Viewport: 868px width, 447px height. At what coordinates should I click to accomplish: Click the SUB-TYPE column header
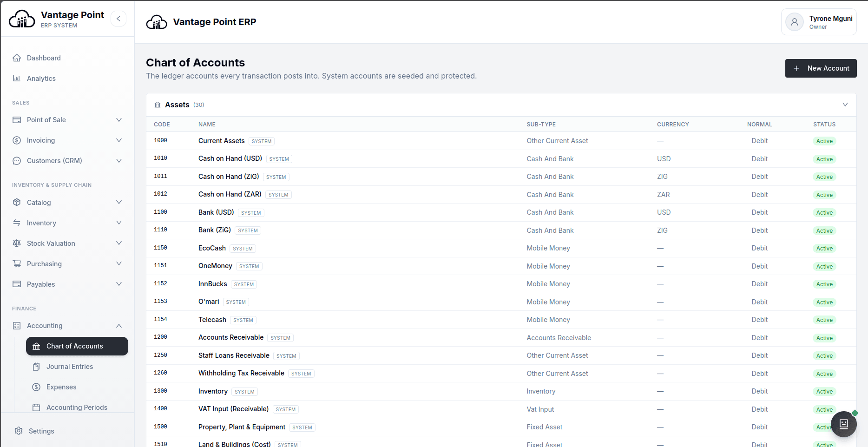(541, 125)
